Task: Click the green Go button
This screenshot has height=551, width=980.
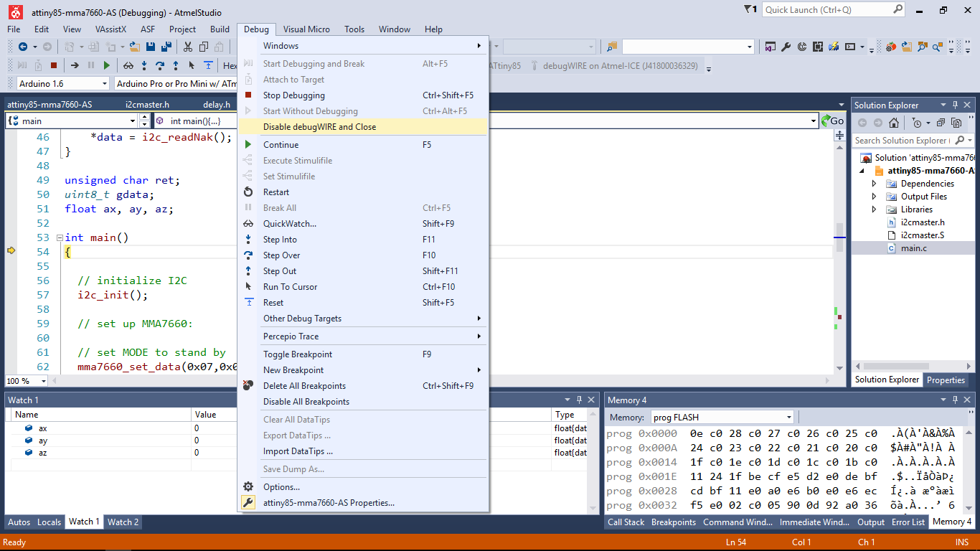Action: coord(833,121)
